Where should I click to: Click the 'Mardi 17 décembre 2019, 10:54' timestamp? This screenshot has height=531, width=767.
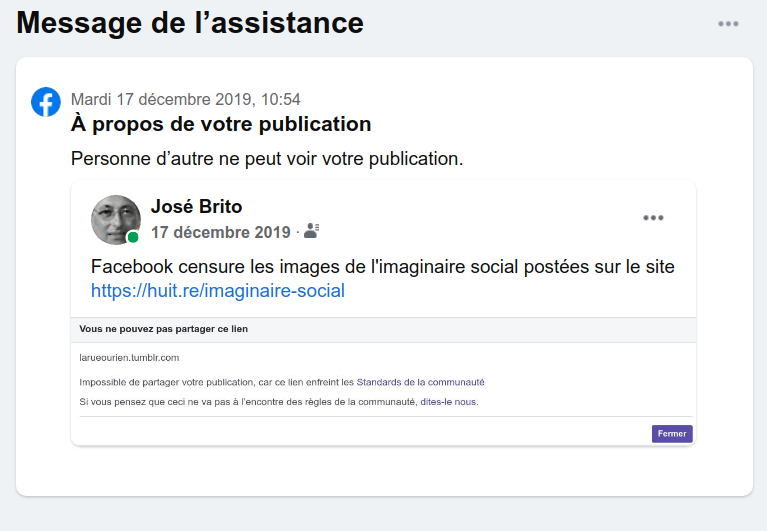coord(185,99)
